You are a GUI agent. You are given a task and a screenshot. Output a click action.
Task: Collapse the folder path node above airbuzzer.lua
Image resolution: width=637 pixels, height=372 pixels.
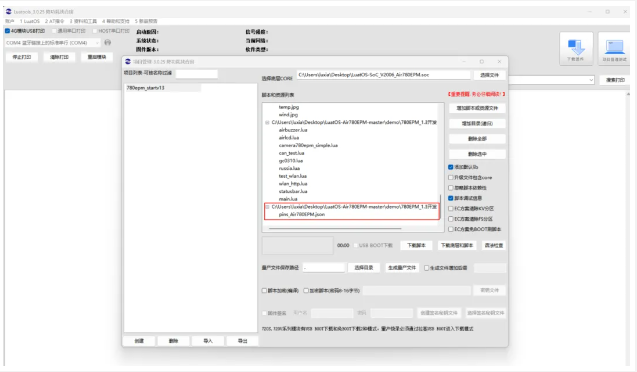click(267, 122)
